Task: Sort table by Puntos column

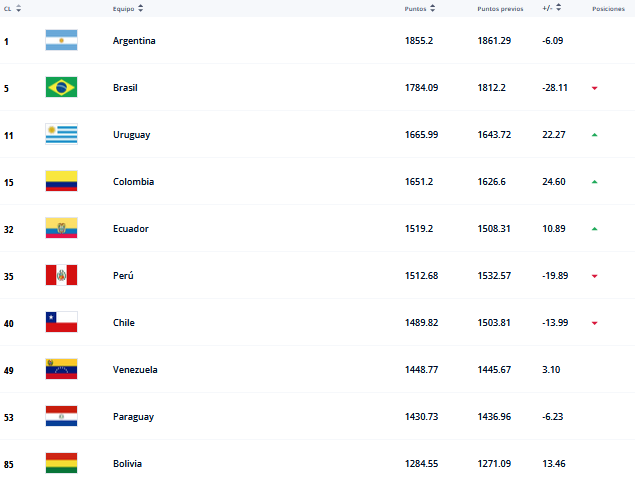Action: [x=420, y=8]
